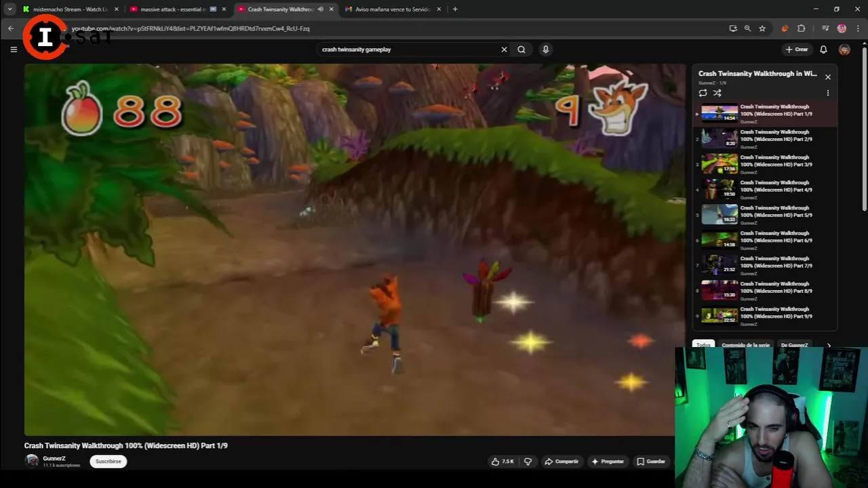
Task: Open the GunnerZ channel avatar
Action: [x=32, y=462]
